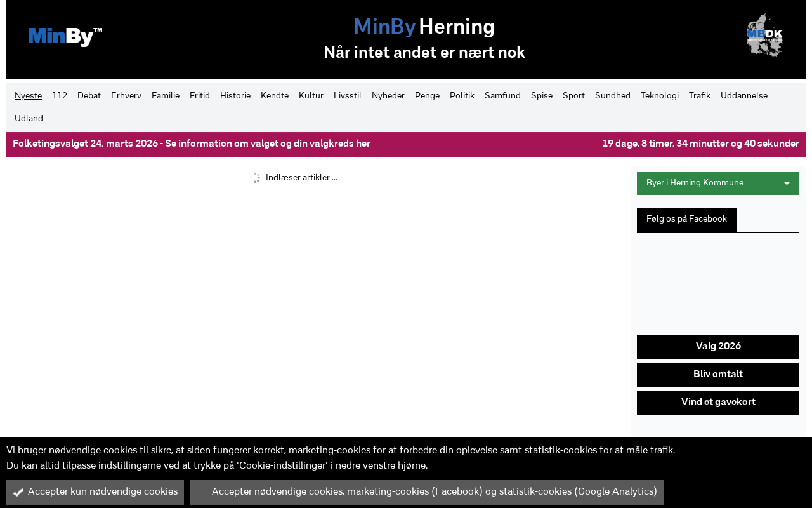The height and width of the screenshot is (508, 812).
Task: Go to the Historie category
Action: click(235, 96)
